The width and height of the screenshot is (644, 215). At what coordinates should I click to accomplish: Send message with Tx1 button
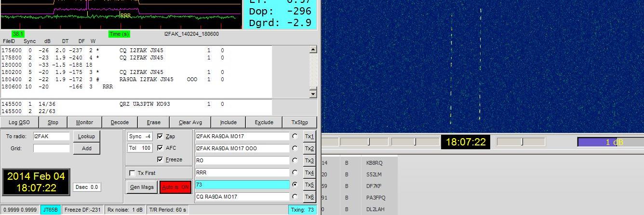[309, 136]
